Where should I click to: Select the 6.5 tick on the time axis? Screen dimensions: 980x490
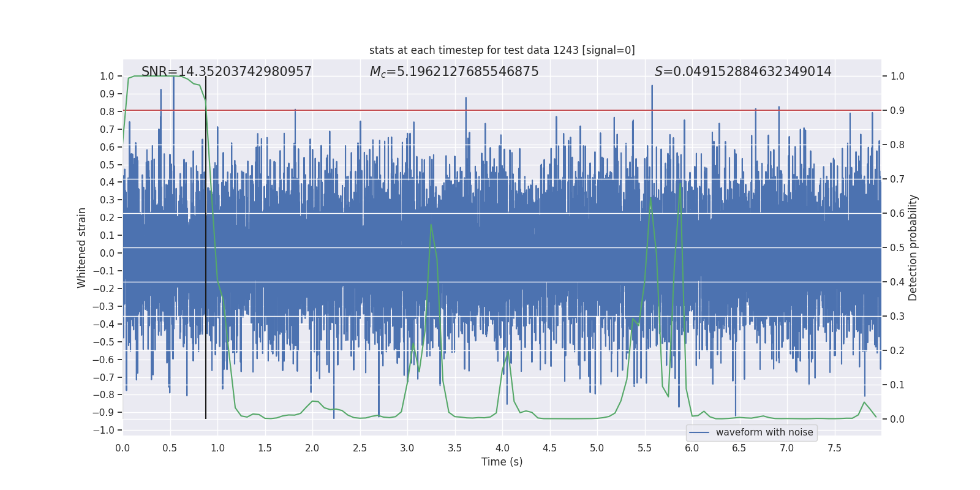tap(739, 448)
